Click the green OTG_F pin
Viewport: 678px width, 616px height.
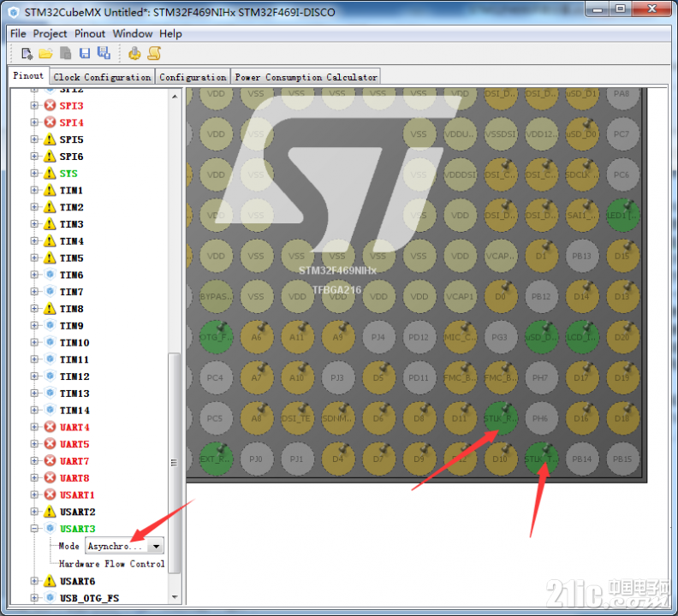tap(216, 336)
